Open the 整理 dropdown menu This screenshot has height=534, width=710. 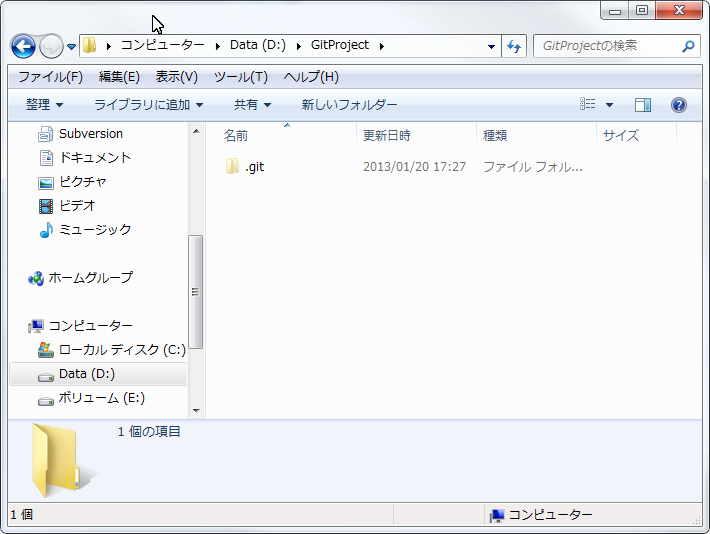click(x=44, y=105)
